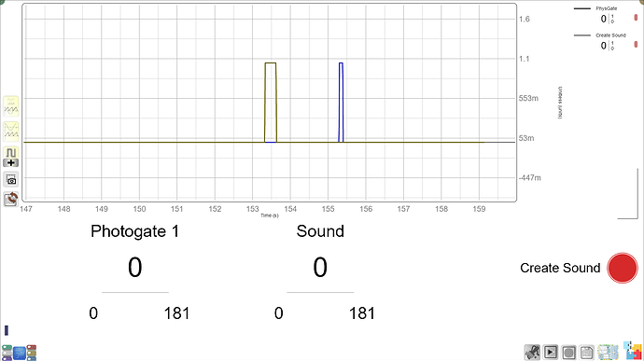Select the digital square-wave signal icon
Viewport: 644px width, 361px height.
point(11,153)
